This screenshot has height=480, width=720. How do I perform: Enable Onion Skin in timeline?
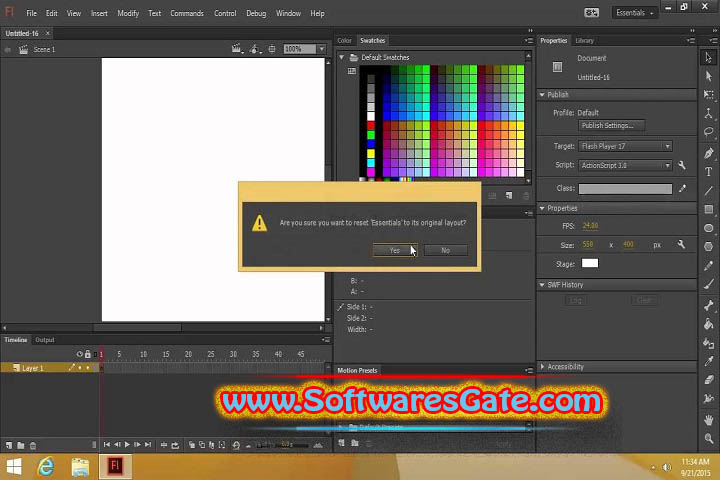[192, 445]
